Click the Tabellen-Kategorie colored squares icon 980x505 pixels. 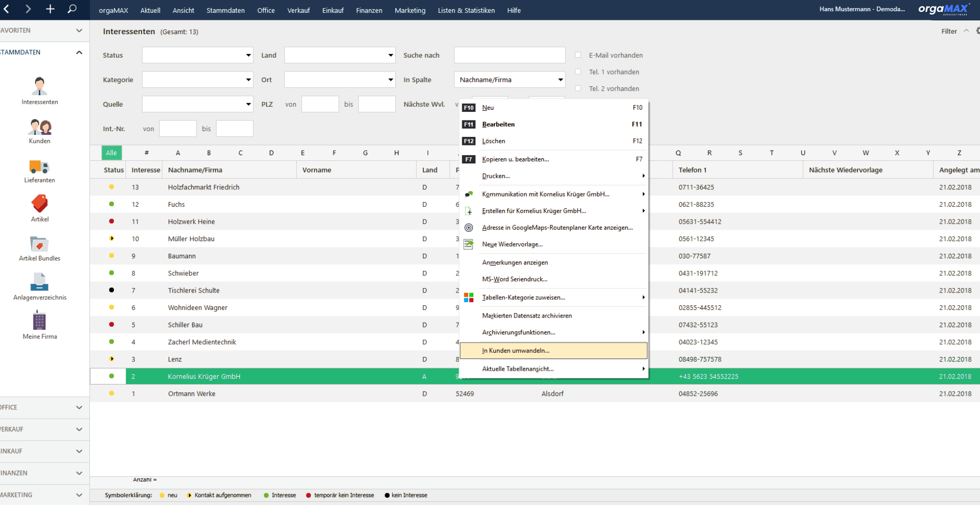469,298
